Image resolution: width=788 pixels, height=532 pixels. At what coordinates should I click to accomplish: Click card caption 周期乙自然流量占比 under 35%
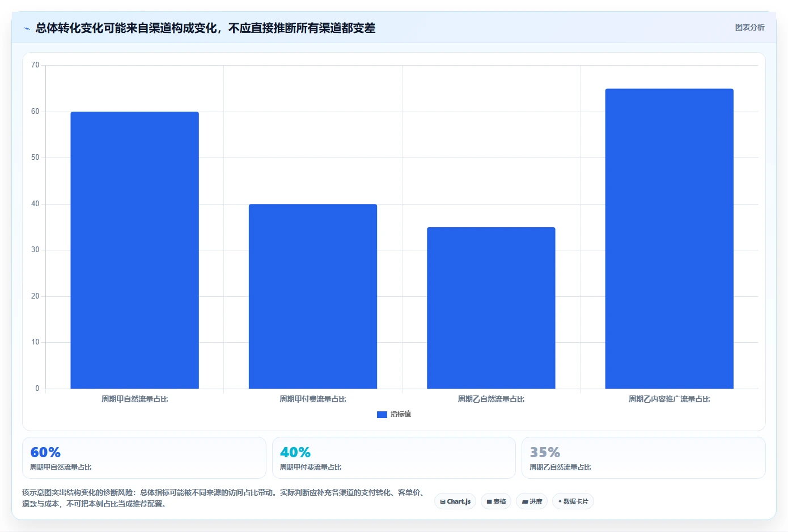click(560, 467)
